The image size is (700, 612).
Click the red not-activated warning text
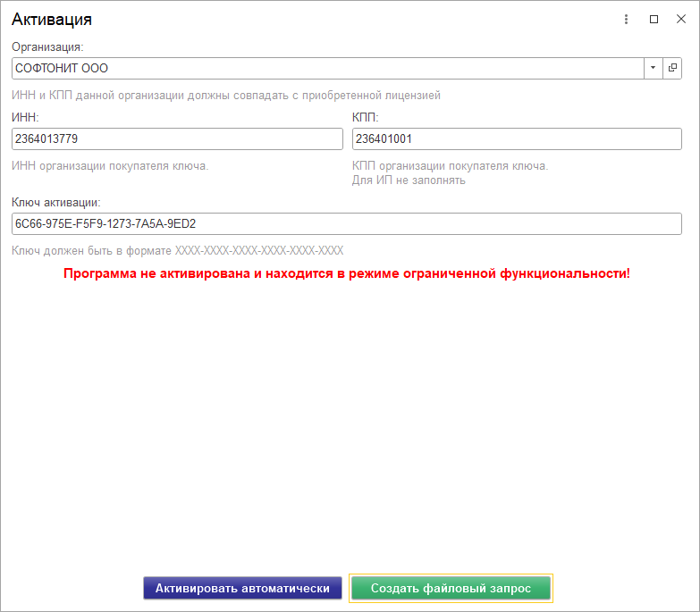coord(347,273)
